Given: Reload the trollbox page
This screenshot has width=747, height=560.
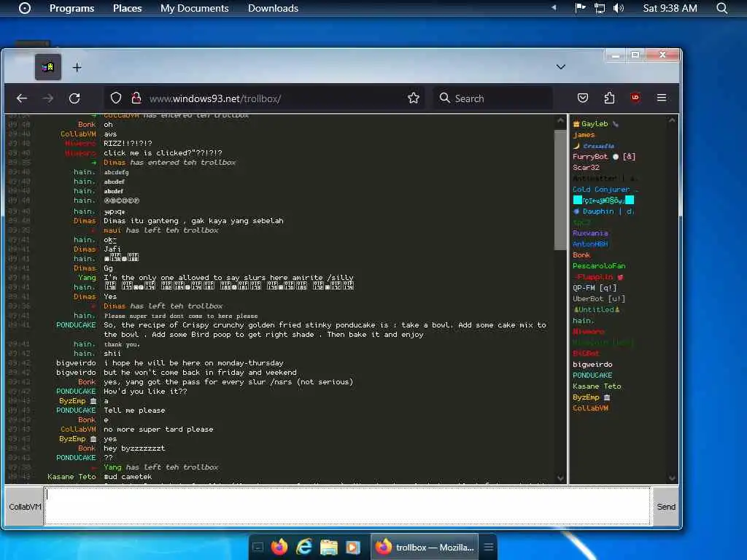Looking at the screenshot, I should click(74, 98).
